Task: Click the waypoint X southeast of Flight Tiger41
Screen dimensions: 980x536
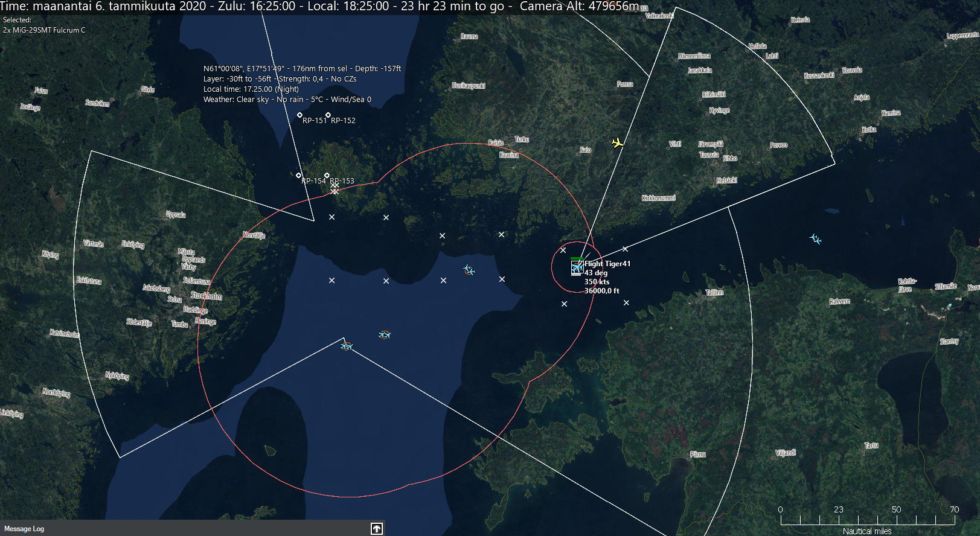Action: [626, 303]
